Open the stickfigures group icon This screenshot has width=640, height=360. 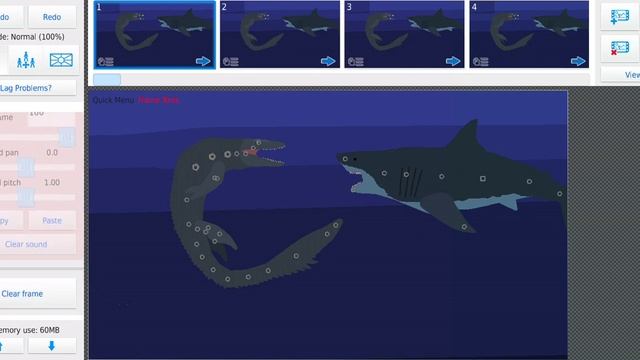coord(26,60)
